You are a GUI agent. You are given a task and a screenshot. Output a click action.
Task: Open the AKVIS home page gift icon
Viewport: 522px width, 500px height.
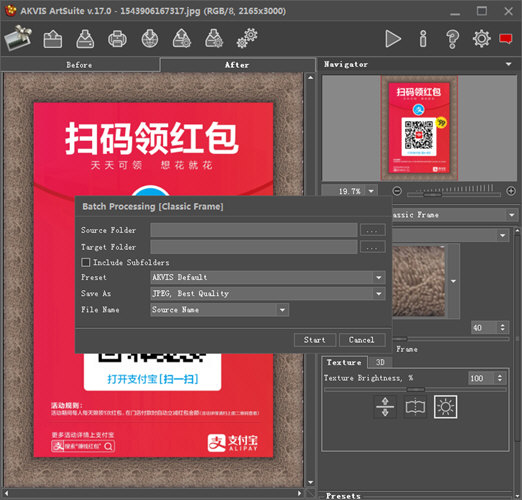point(18,38)
